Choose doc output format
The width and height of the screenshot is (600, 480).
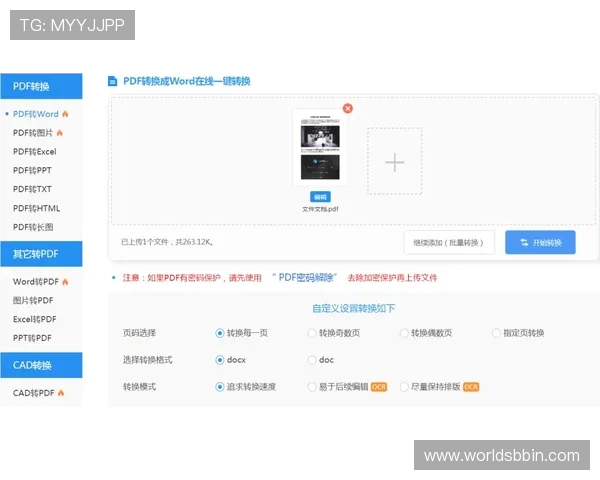click(x=311, y=360)
